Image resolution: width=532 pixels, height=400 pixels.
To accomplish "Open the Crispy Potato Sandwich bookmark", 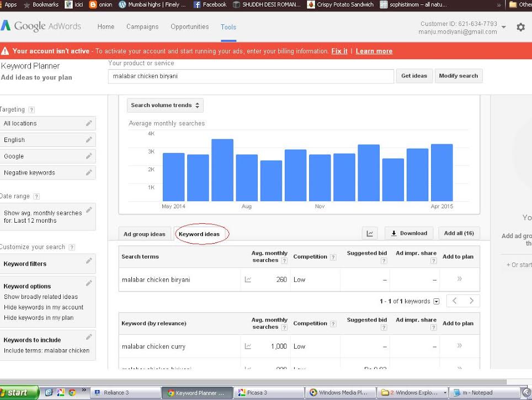I will tap(341, 5).
